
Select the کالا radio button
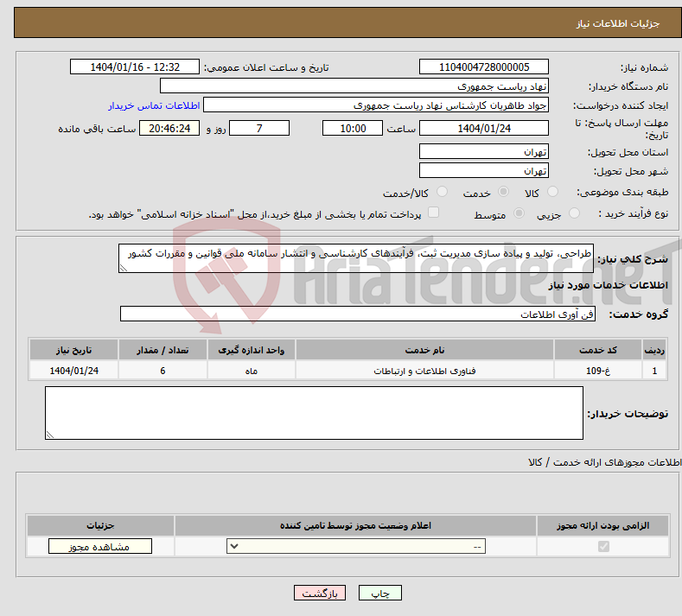[x=552, y=192]
